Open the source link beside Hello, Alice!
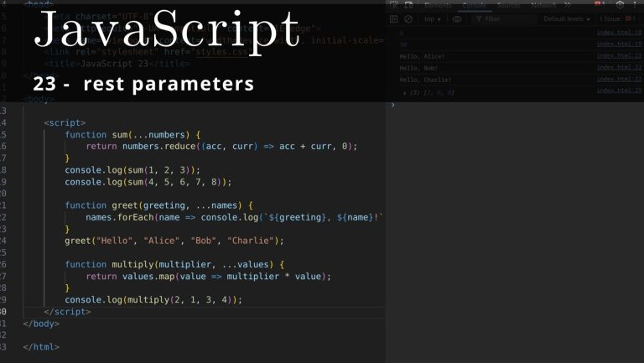This screenshot has width=644, height=363. click(x=619, y=56)
